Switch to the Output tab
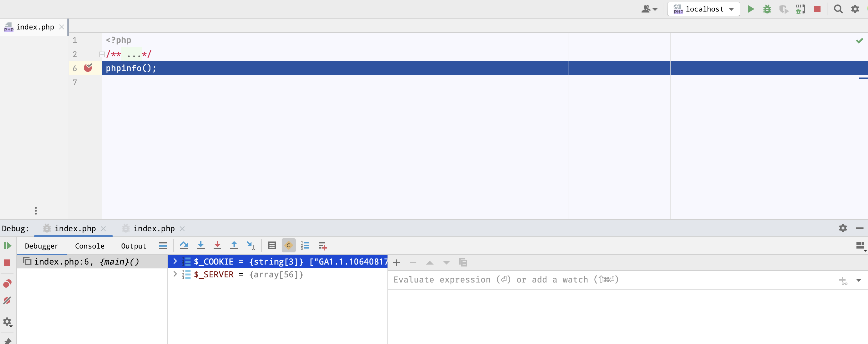 (x=133, y=246)
